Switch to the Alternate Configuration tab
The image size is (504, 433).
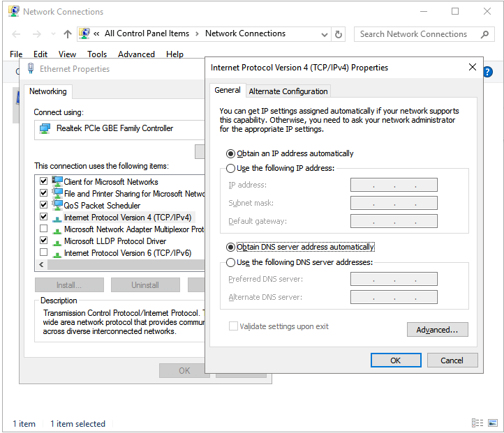click(x=288, y=91)
